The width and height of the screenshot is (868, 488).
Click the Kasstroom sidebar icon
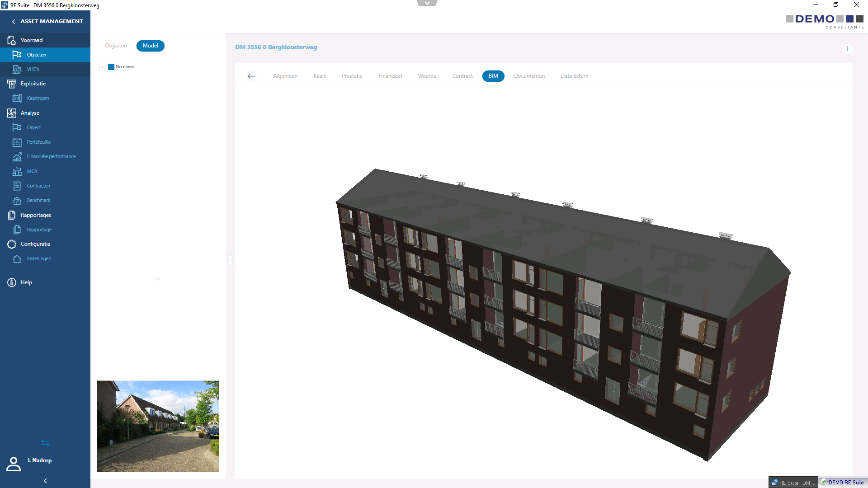pyautogui.click(x=17, y=98)
